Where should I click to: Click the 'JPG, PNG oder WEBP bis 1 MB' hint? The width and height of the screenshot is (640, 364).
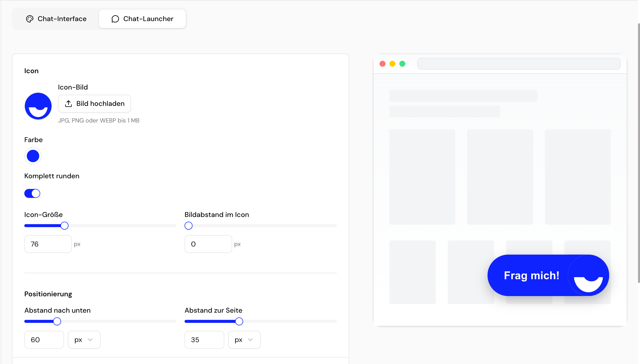pos(98,121)
